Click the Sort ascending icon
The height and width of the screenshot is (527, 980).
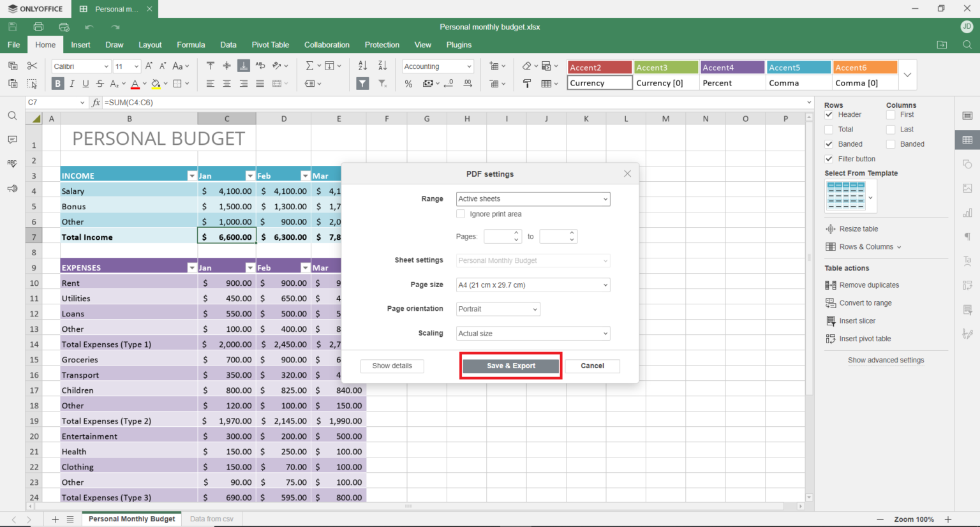pyautogui.click(x=364, y=66)
